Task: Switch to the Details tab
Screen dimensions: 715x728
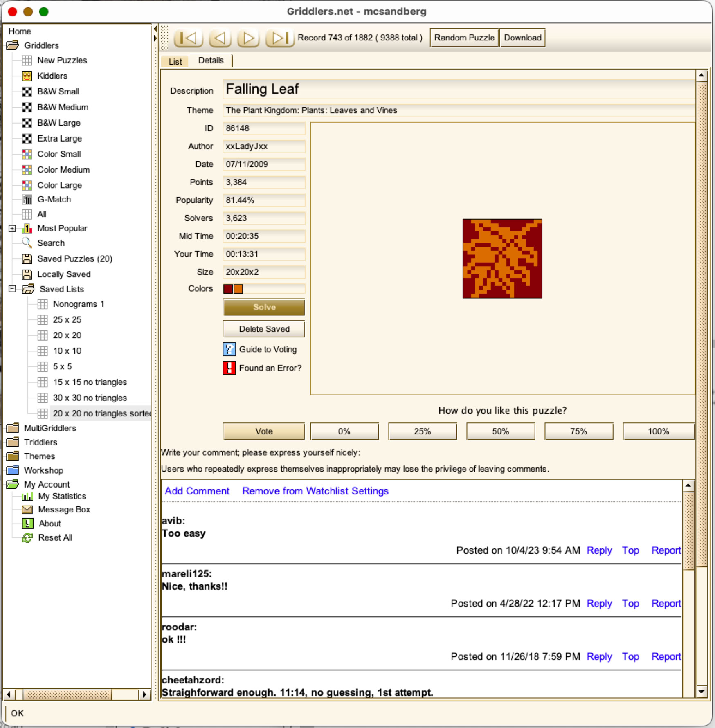Action: 211,61
